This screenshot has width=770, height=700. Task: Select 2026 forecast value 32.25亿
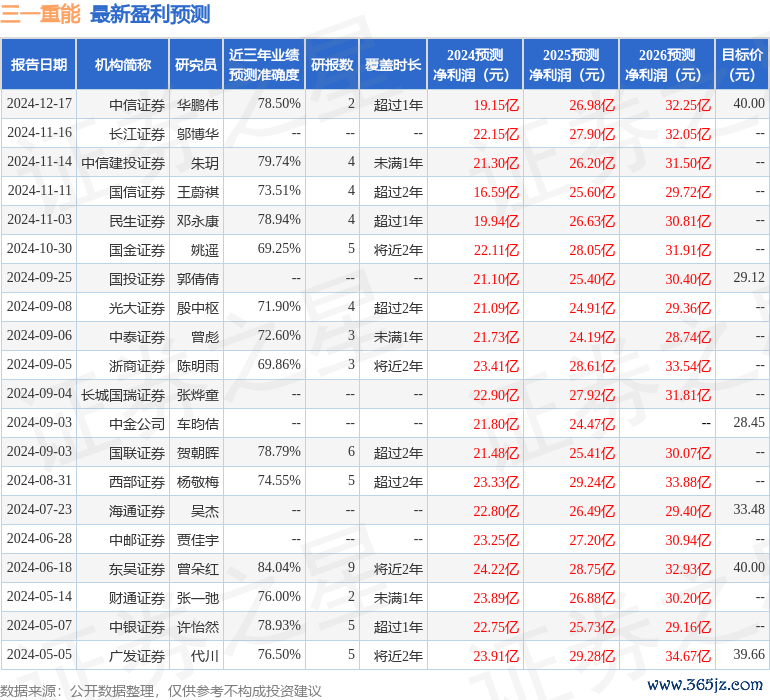pos(688,105)
